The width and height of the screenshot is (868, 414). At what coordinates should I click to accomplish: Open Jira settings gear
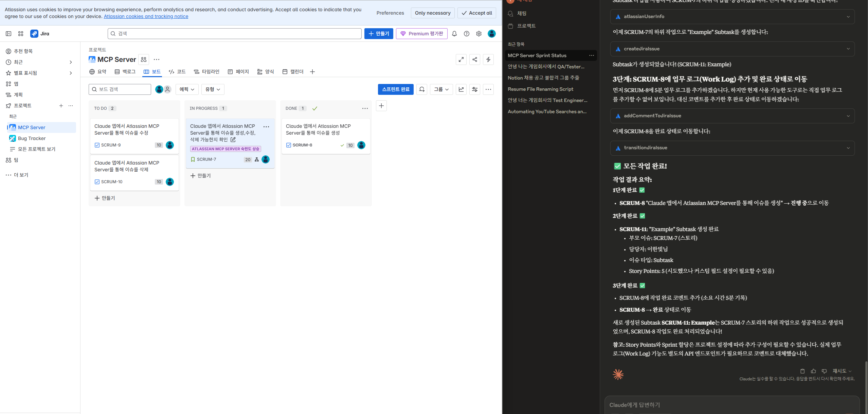[479, 34]
